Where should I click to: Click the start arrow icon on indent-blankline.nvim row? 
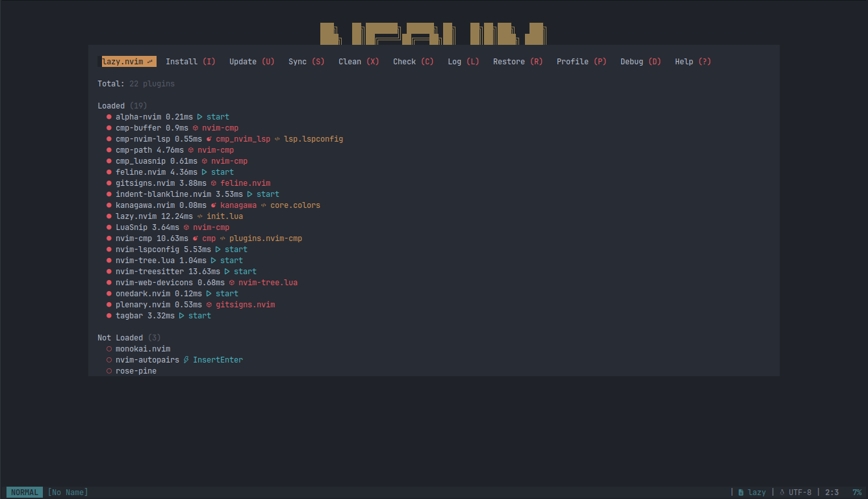pyautogui.click(x=250, y=194)
